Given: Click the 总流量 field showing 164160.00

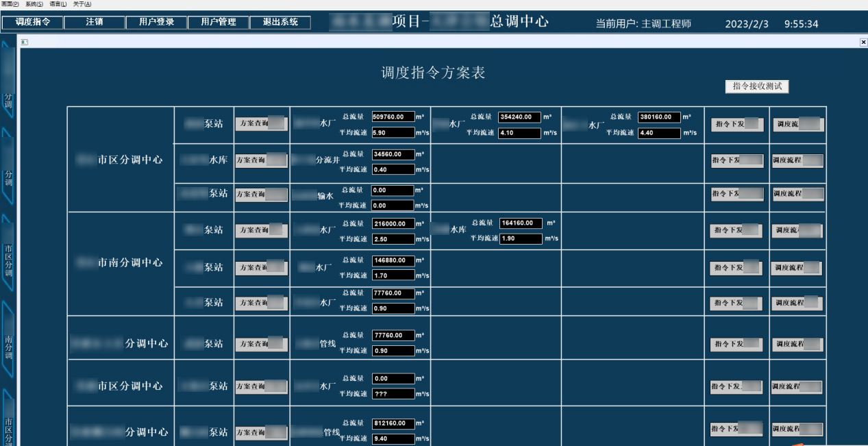Looking at the screenshot, I should tap(521, 223).
